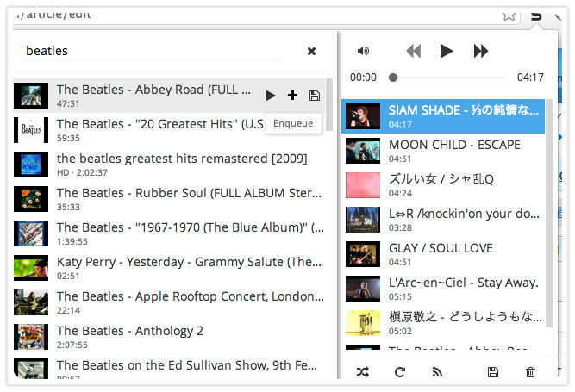Click into the beatles search field
Viewport: 575px width, 392px height.
(153, 51)
